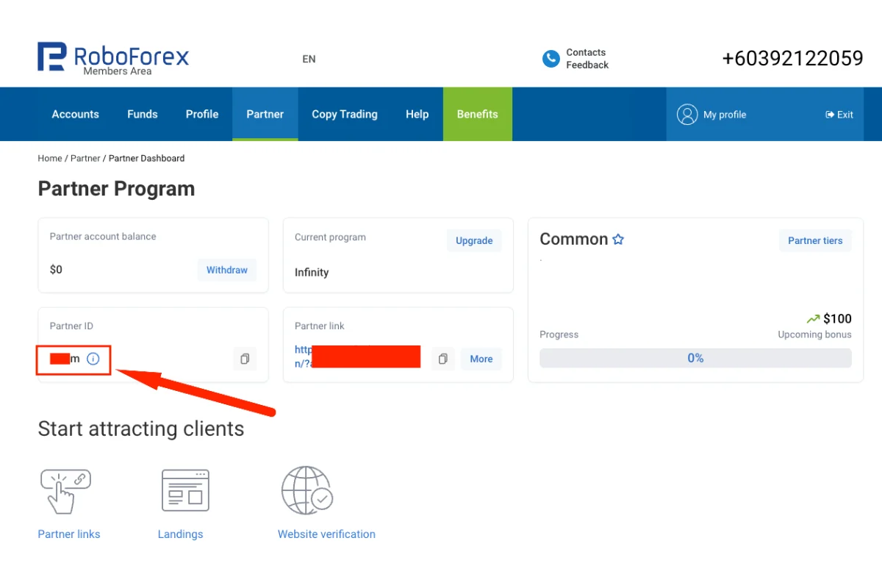Viewport: 882px width, 588px height.
Task: Click the Partner Program heading
Action: pos(116,189)
